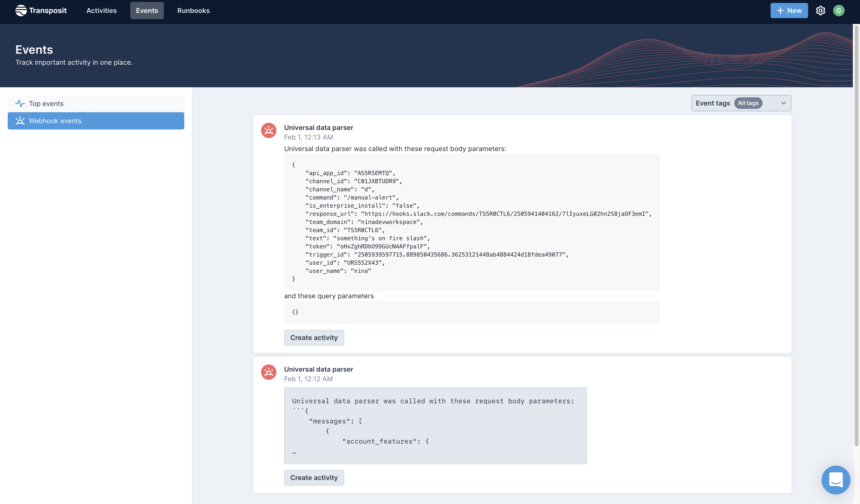Select Webhook events in sidebar
The width and height of the screenshot is (860, 504).
coord(96,121)
